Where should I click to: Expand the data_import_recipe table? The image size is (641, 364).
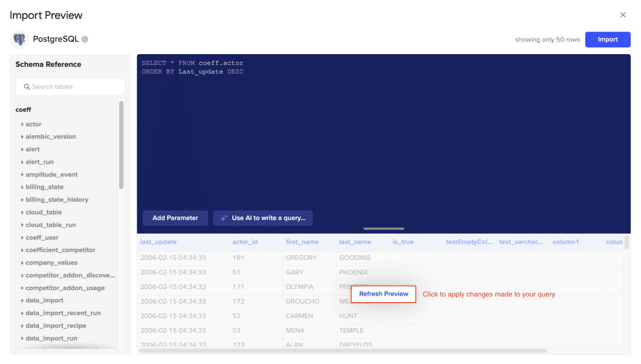[x=22, y=326]
